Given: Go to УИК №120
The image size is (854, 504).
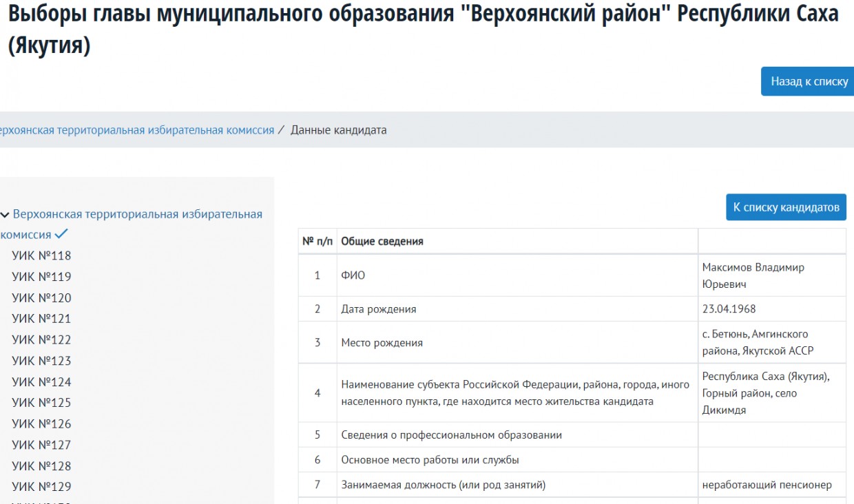Looking at the screenshot, I should tap(41, 298).
